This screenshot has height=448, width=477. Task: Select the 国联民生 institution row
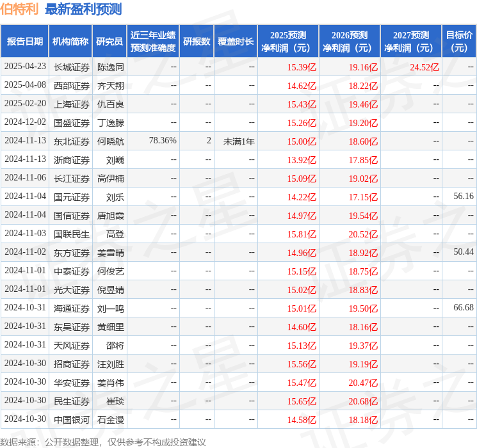(x=72, y=234)
